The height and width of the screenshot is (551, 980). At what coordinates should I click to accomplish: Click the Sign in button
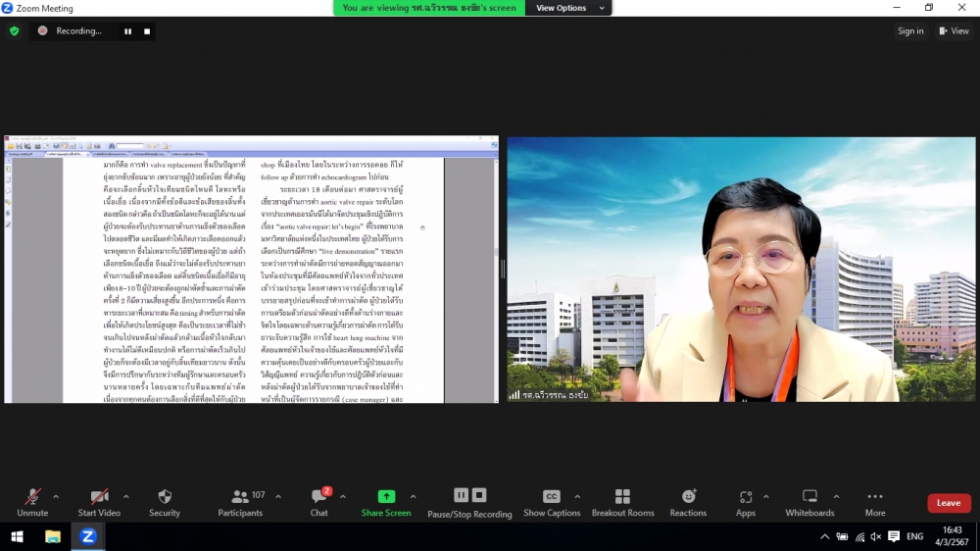click(910, 31)
